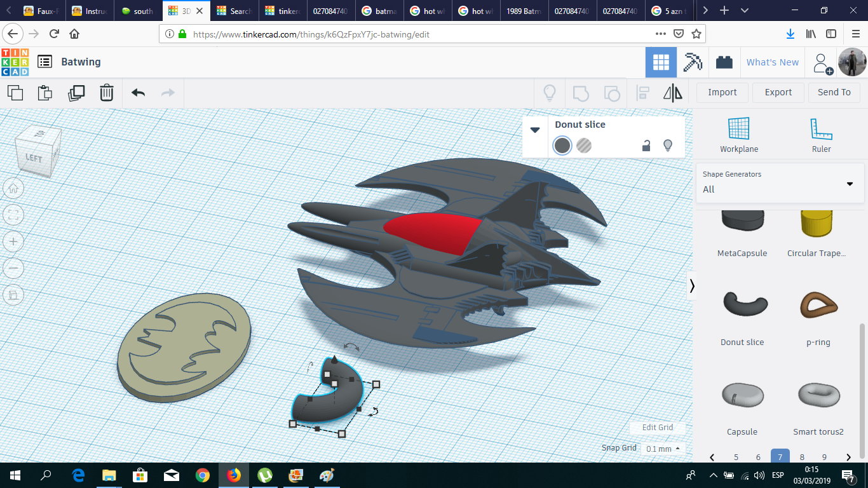
Task: Delete the selected shape with trash icon
Action: coord(106,93)
